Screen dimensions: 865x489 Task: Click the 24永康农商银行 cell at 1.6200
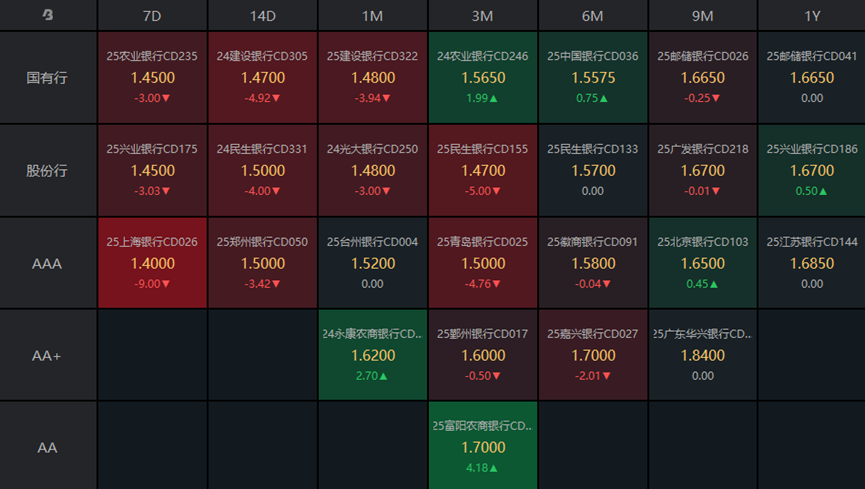(372, 355)
